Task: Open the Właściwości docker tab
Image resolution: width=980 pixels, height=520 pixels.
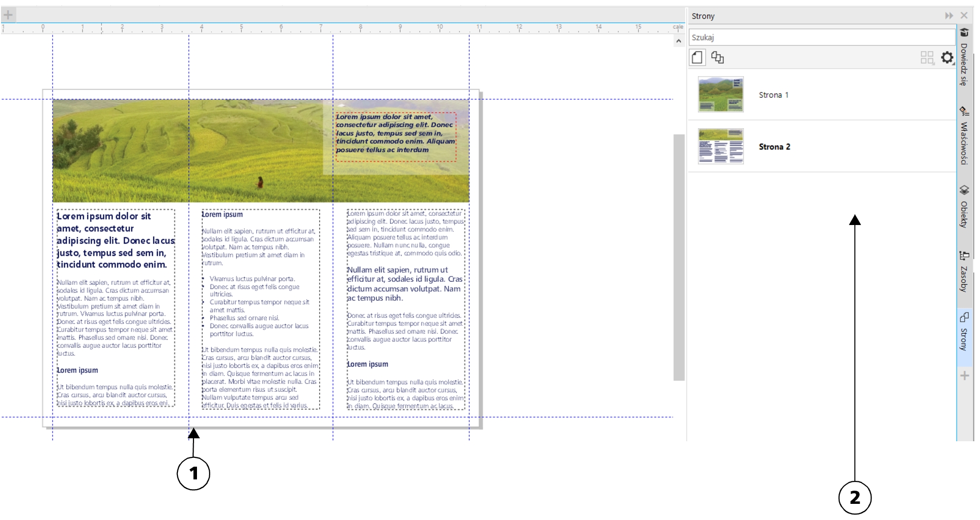Action: click(964, 136)
